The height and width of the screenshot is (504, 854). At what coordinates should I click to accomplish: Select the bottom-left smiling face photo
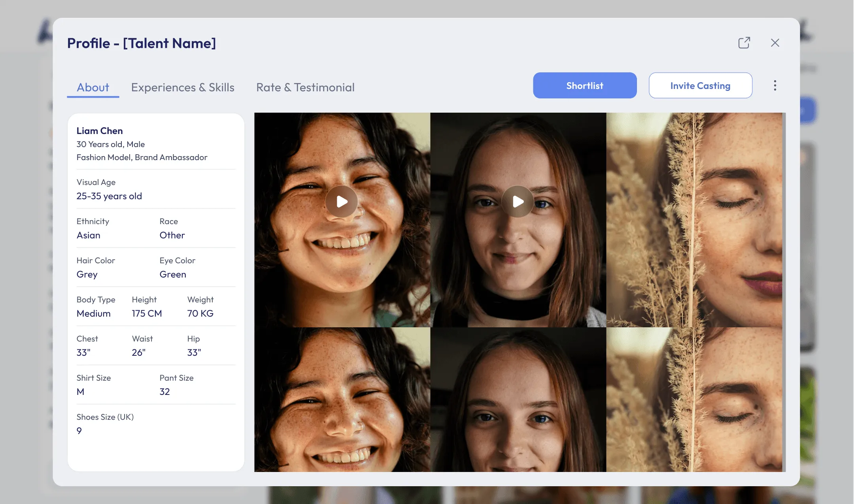coord(342,400)
